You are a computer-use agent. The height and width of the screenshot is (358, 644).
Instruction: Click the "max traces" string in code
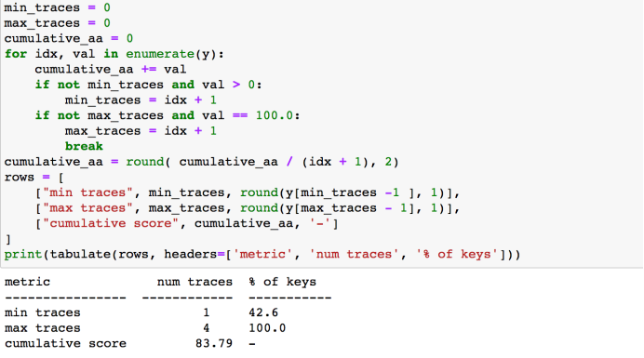[x=87, y=208]
